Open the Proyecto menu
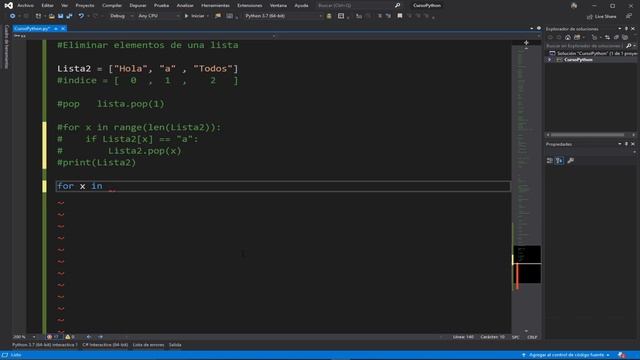The image size is (640, 360). tap(85, 6)
